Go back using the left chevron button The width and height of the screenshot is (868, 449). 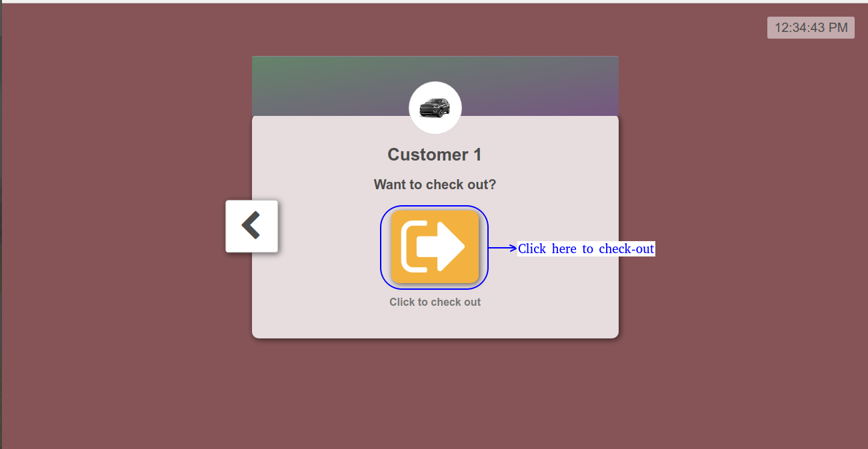coord(251,226)
